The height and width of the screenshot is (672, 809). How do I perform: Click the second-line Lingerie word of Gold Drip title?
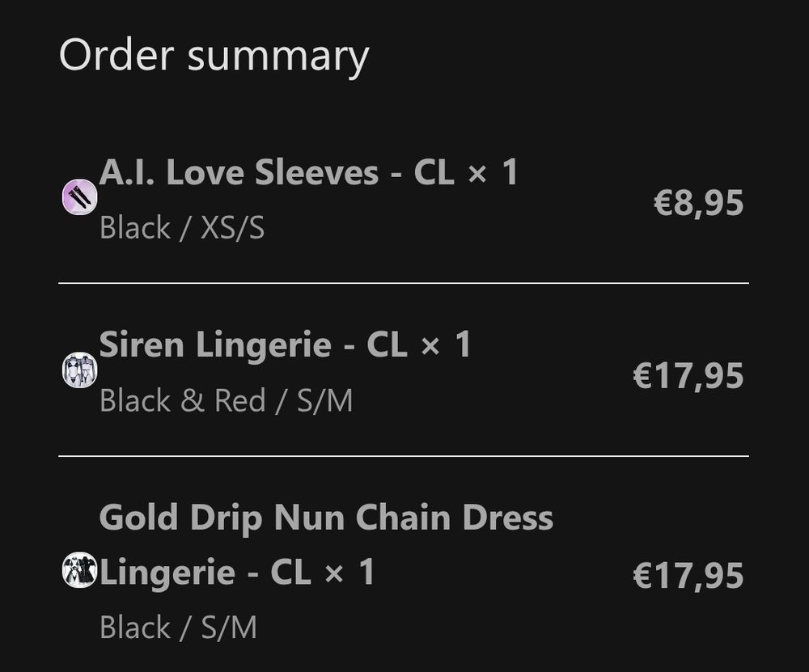tap(167, 573)
